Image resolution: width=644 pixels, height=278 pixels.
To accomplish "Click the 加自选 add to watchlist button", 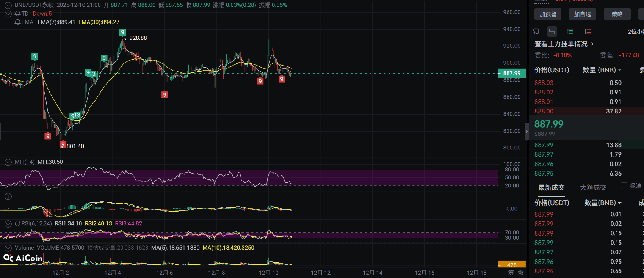I will tap(582, 14).
